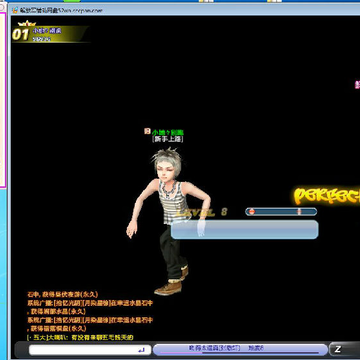Click the bracketed title under the player name
This screenshot has width=360, height=360.
click(167, 139)
